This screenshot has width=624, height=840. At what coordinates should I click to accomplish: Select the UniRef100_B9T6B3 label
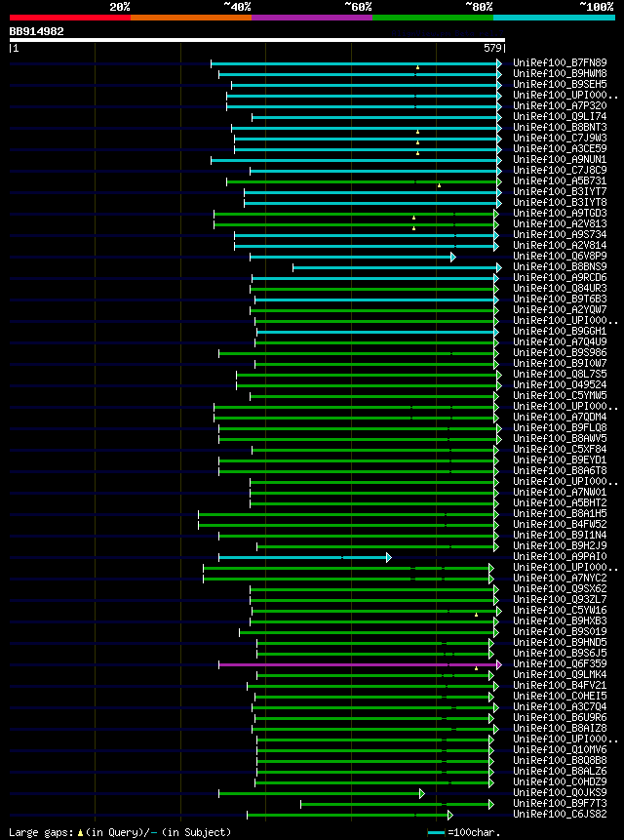pos(560,299)
